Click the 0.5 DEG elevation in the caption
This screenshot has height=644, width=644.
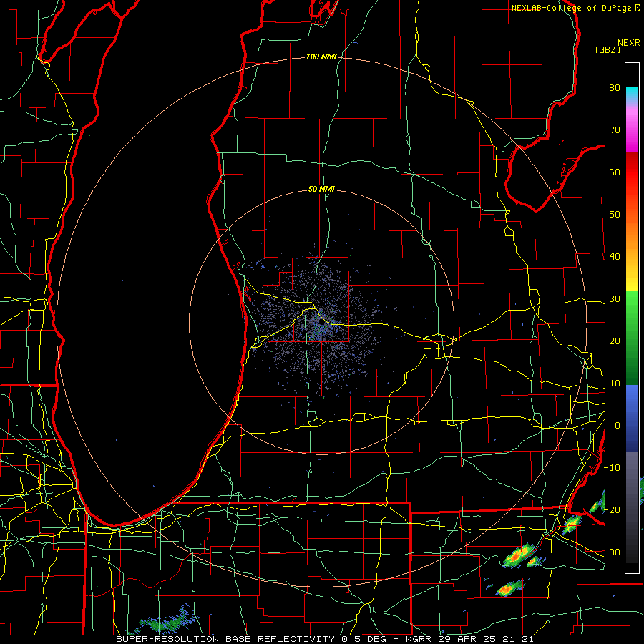coord(366,639)
